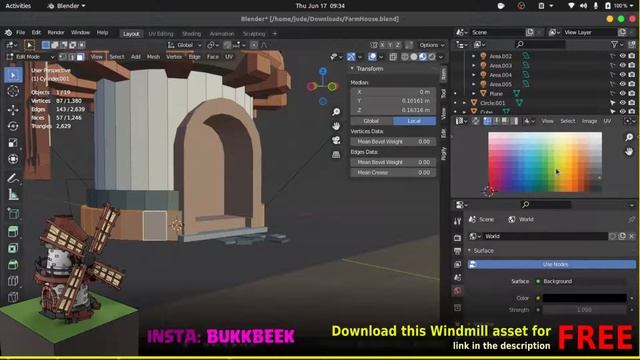Image resolution: width=640 pixels, height=360 pixels.
Task: Toggle overlays display
Action: pos(372,57)
